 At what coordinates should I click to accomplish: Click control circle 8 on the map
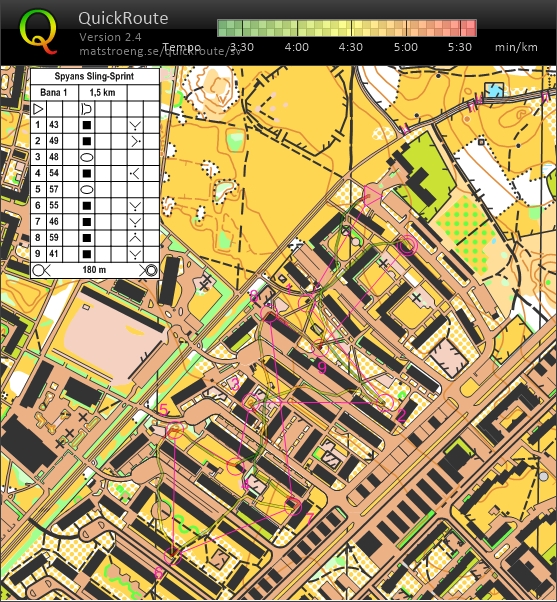269,314
